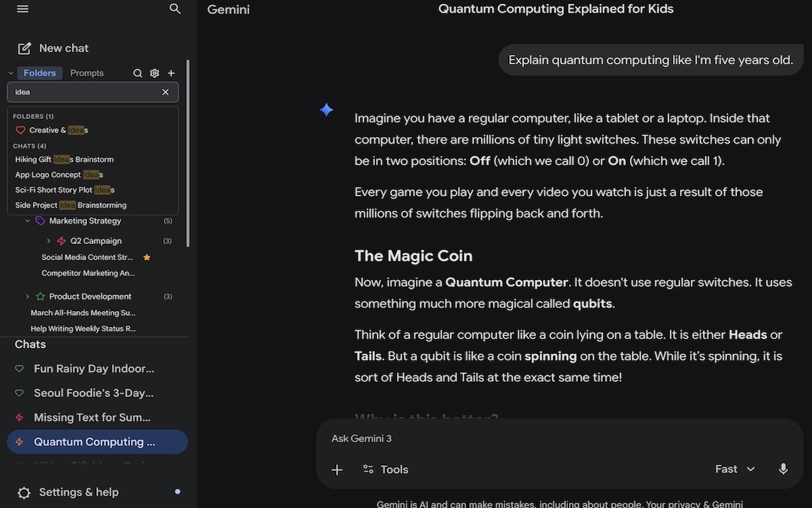Click the microphone voice input icon
812x508 pixels.
click(x=783, y=469)
